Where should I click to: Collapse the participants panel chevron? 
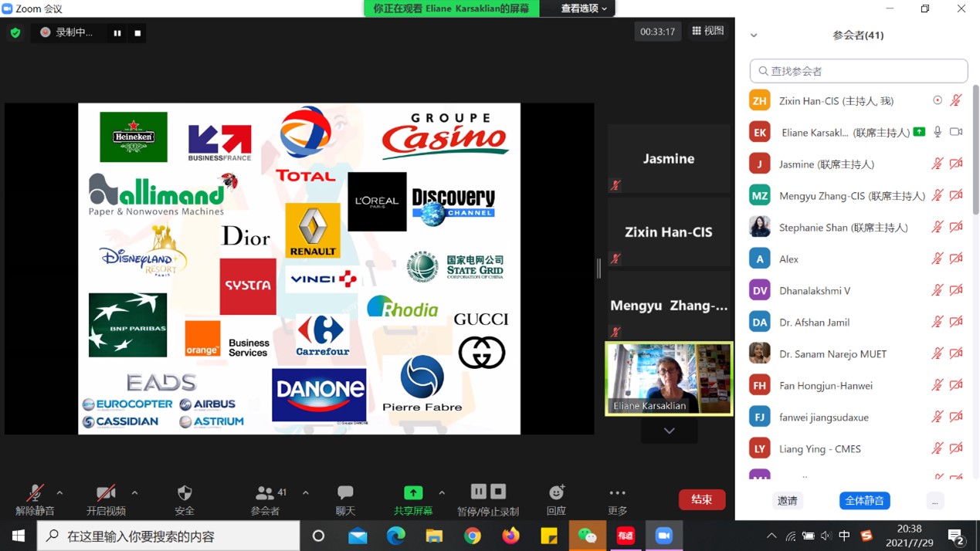(754, 35)
